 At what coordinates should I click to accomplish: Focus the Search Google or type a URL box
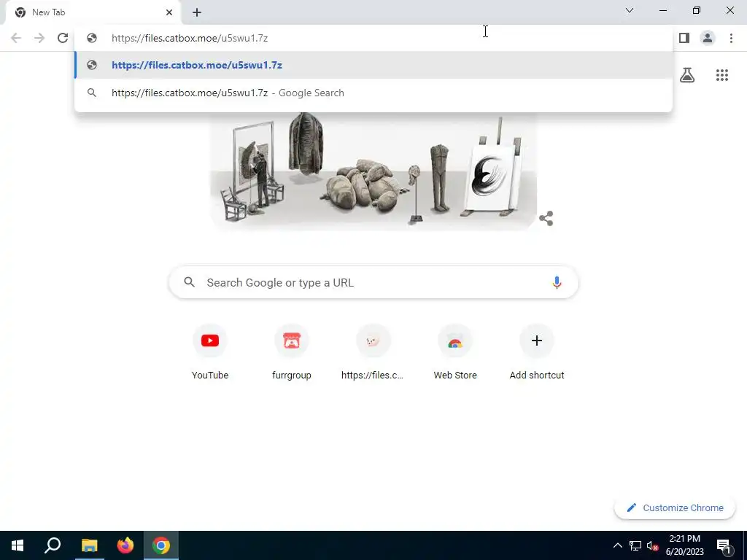click(x=373, y=282)
